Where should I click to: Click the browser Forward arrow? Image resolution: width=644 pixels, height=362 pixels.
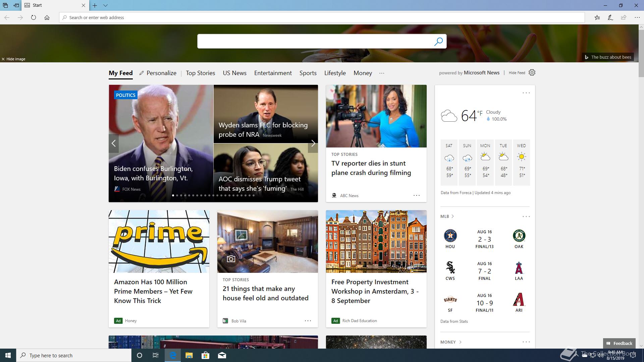(x=20, y=17)
